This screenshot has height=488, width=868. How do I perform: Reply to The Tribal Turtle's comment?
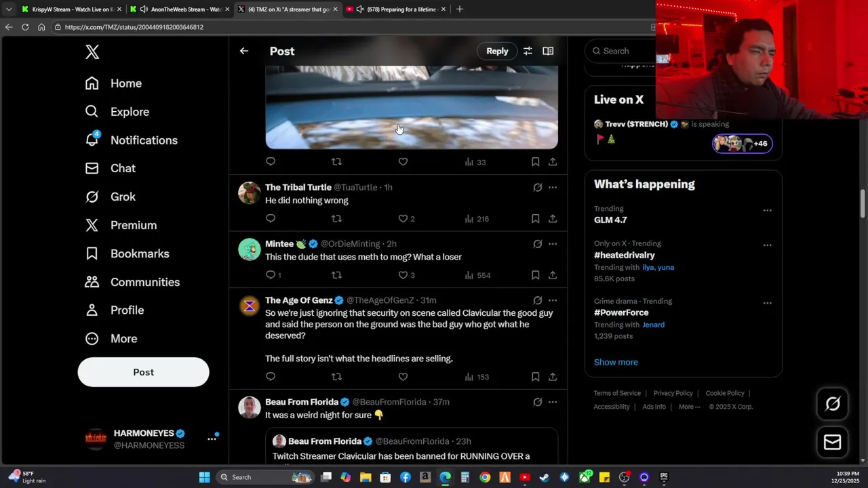[271, 218]
